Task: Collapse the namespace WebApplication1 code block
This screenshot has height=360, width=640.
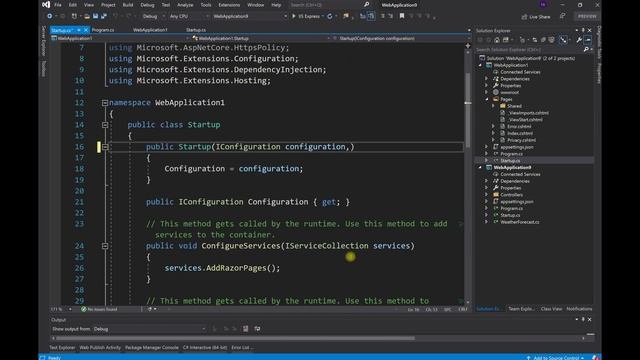Action: 105,103
